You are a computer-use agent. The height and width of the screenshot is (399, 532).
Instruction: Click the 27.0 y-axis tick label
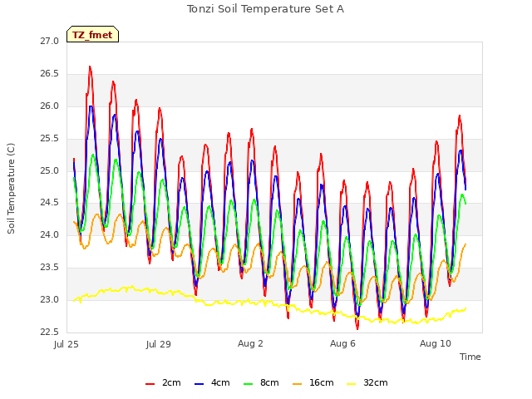(x=50, y=42)
